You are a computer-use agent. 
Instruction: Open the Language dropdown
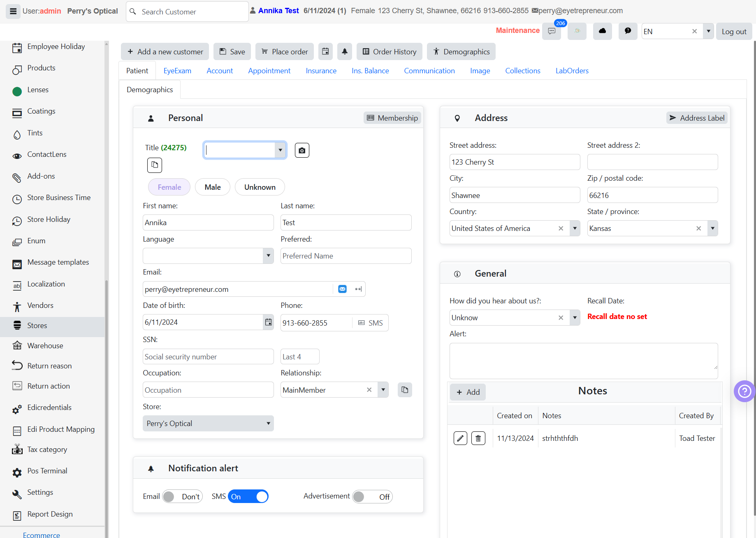coord(268,256)
